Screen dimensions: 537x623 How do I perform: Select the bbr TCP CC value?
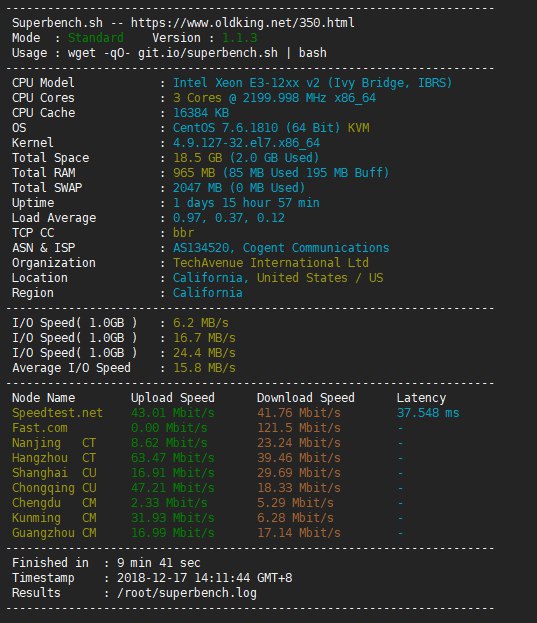184,233
